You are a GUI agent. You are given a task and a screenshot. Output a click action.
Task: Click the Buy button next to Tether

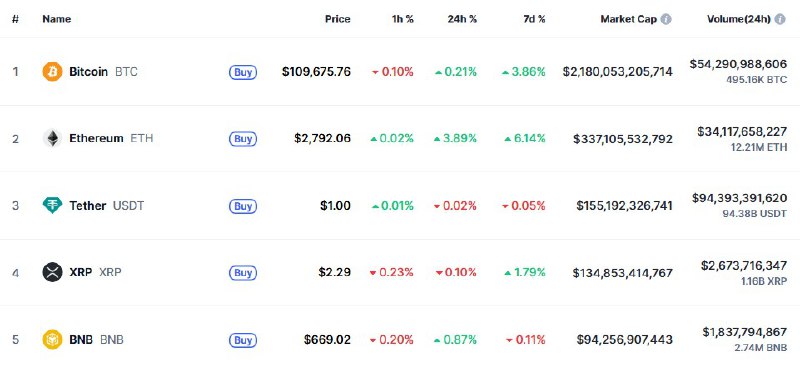[x=243, y=206]
